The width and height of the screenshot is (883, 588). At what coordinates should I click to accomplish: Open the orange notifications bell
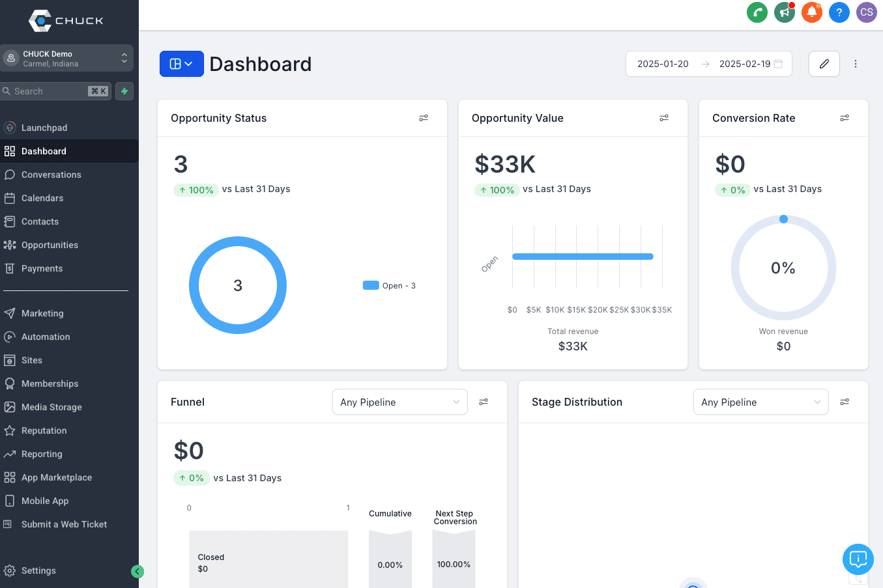point(812,12)
